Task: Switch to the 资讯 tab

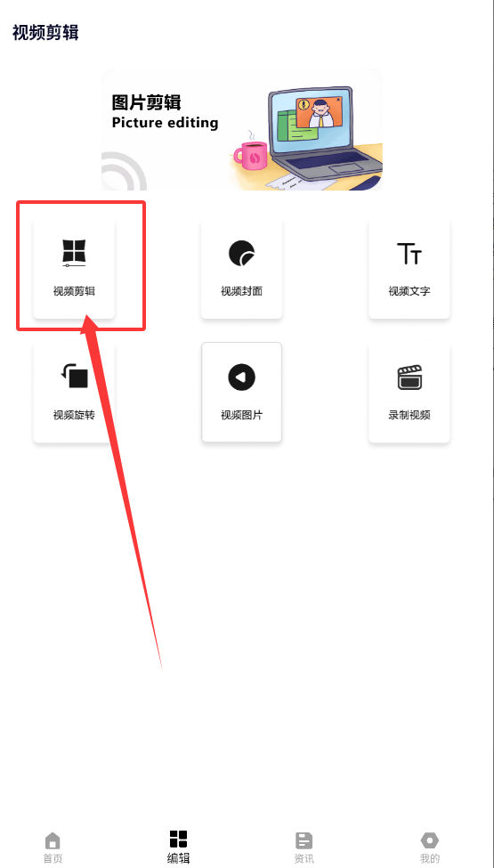Action: click(x=304, y=848)
